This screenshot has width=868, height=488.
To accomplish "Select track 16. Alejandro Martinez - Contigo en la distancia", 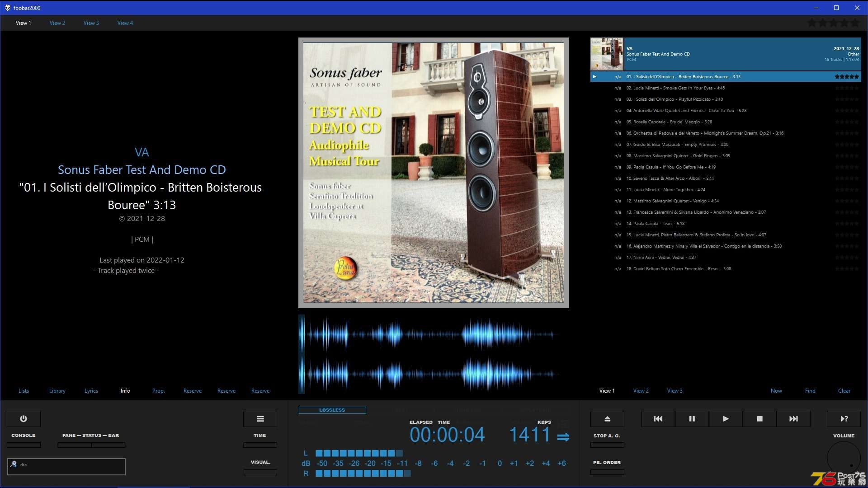I will pyautogui.click(x=726, y=246).
